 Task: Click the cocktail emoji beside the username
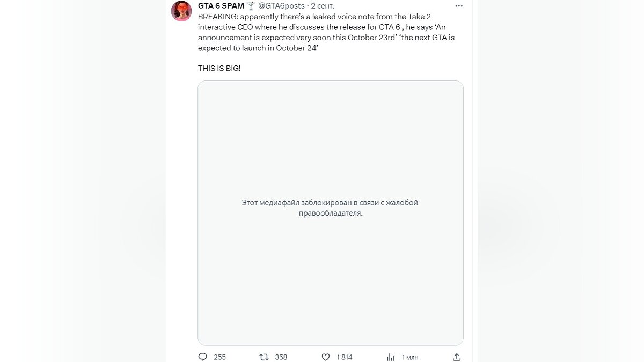click(251, 6)
